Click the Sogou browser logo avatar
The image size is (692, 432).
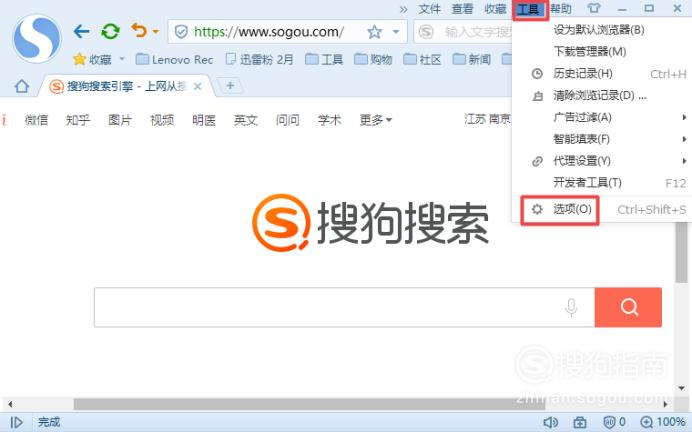tap(37, 39)
